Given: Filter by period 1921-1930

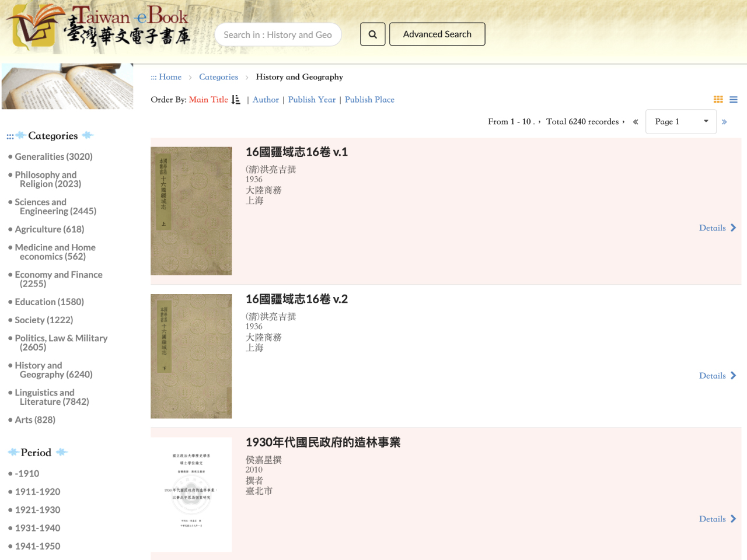Looking at the screenshot, I should (37, 510).
